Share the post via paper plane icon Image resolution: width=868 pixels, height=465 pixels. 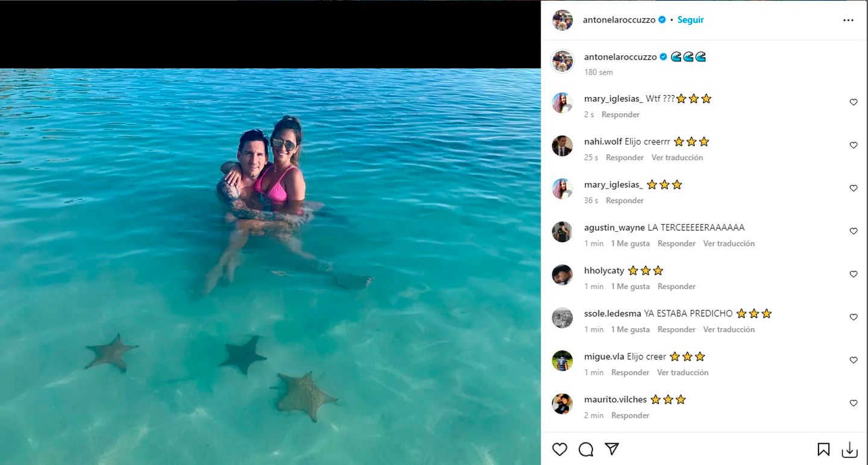(x=612, y=449)
